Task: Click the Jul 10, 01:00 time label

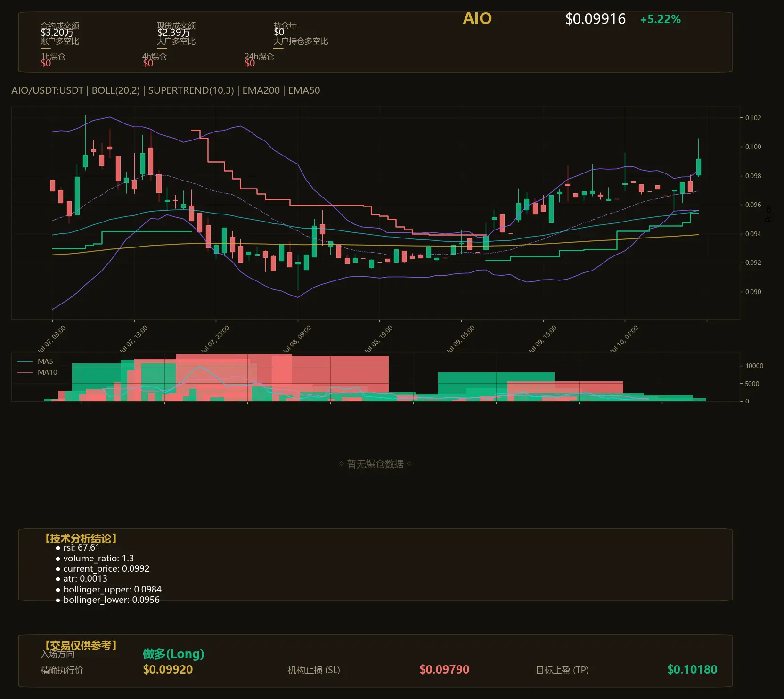Action: coord(624,339)
